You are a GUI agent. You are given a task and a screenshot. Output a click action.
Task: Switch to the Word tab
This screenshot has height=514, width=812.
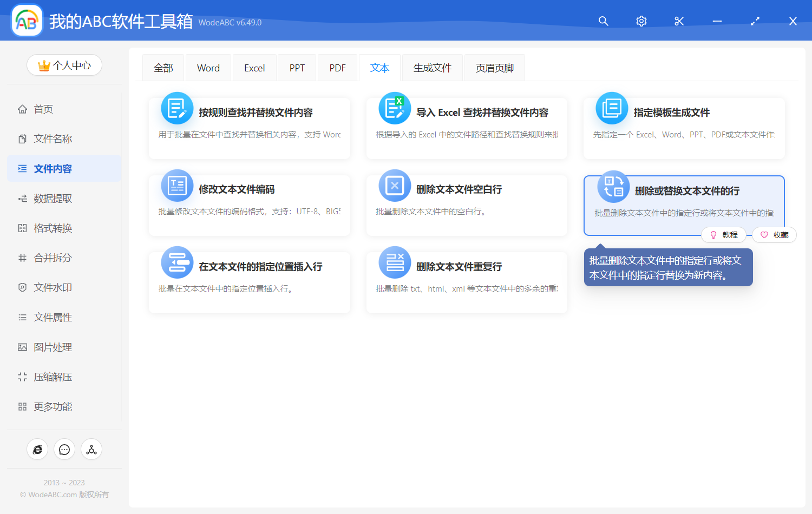208,68
